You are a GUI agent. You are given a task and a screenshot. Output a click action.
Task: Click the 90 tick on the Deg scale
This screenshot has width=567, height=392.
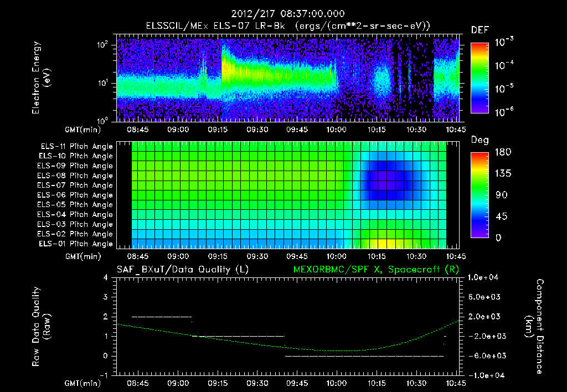click(501, 195)
